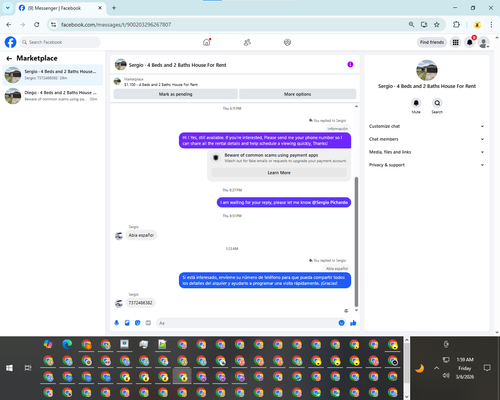The height and width of the screenshot is (400, 500).
Task: Open the Sergio conversation in list
Action: [x=53, y=75]
